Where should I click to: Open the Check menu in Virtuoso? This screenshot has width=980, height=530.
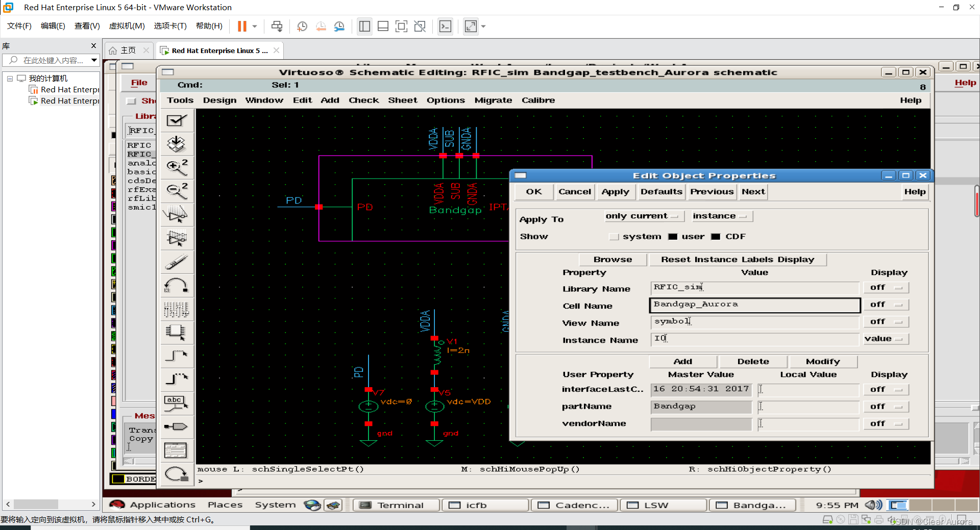point(363,100)
